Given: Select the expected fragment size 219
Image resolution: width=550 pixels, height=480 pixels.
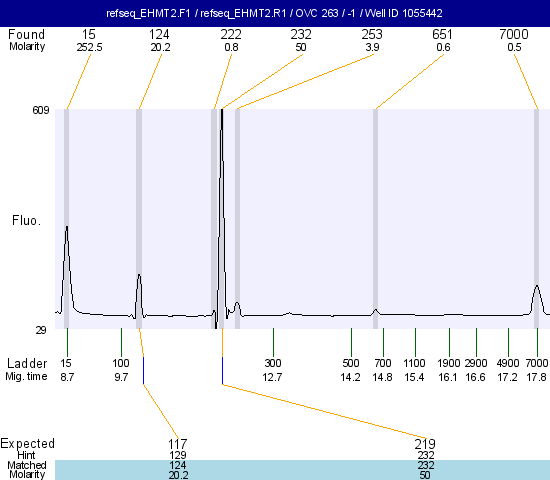Looking at the screenshot, I should [425, 444].
